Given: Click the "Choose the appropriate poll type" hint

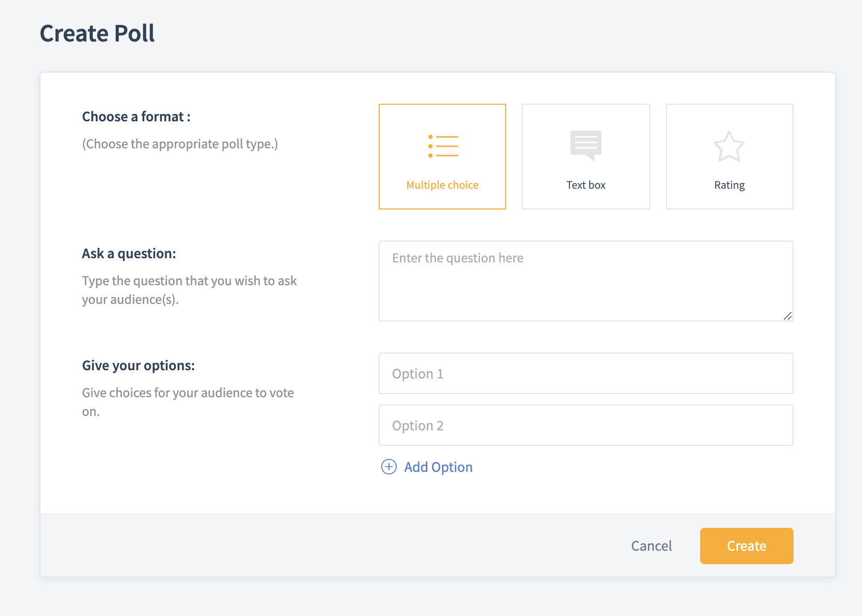Looking at the screenshot, I should click(x=180, y=144).
